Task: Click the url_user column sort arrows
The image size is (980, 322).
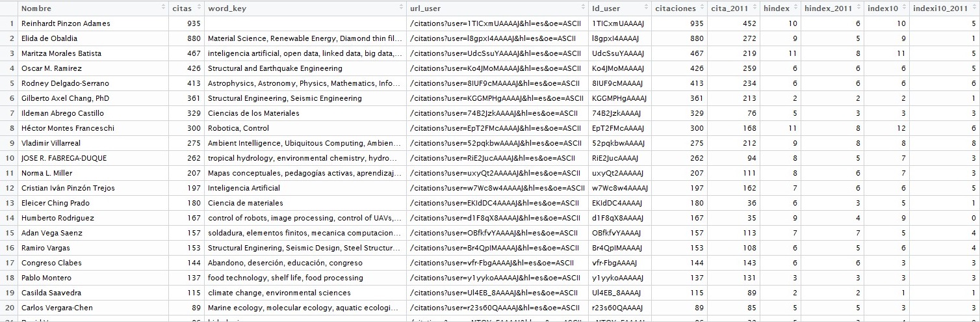Action: [582, 8]
